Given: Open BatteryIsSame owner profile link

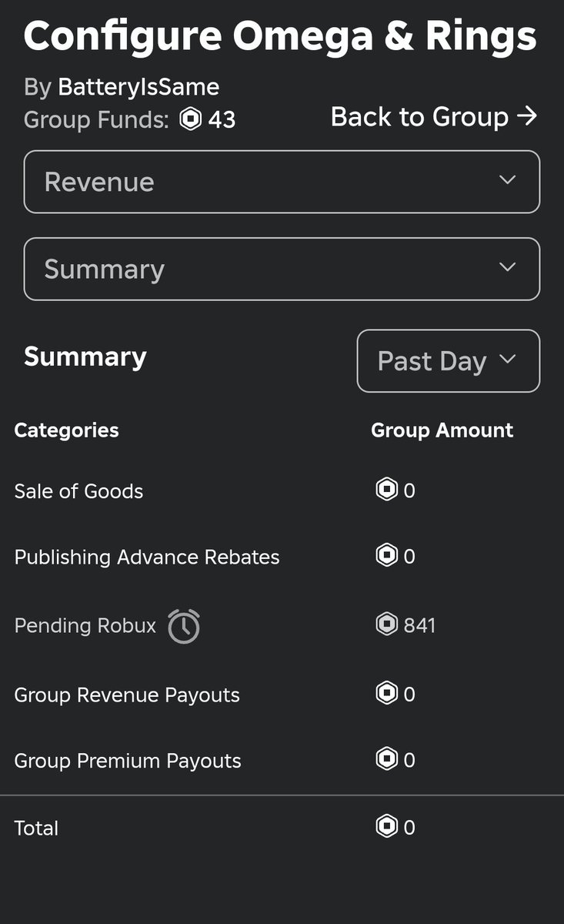Looking at the screenshot, I should tap(138, 87).
